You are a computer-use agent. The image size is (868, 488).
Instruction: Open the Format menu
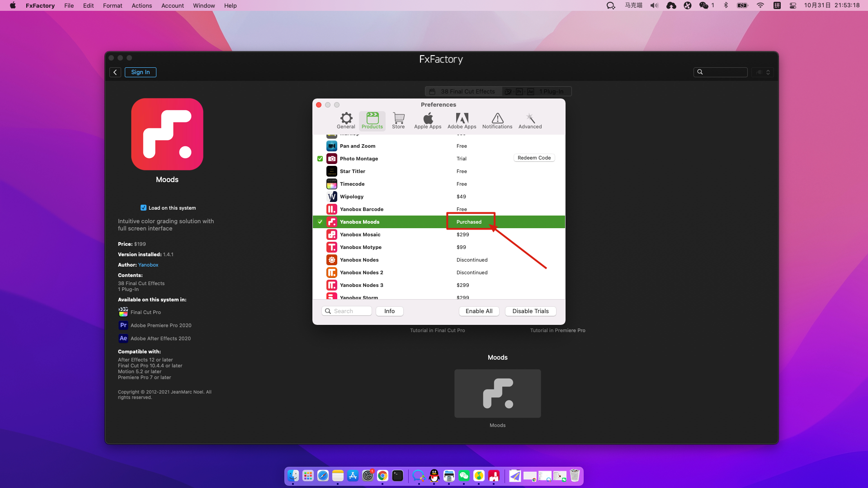(113, 5)
